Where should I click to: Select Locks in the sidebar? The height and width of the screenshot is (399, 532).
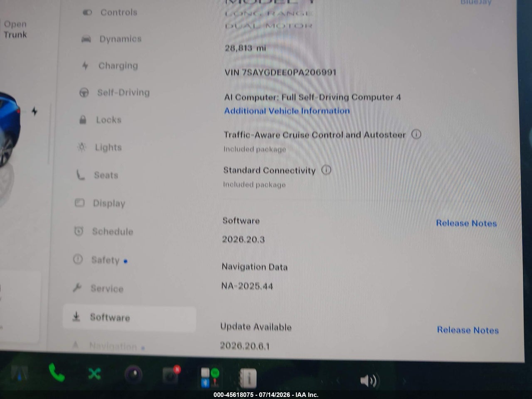[100, 120]
